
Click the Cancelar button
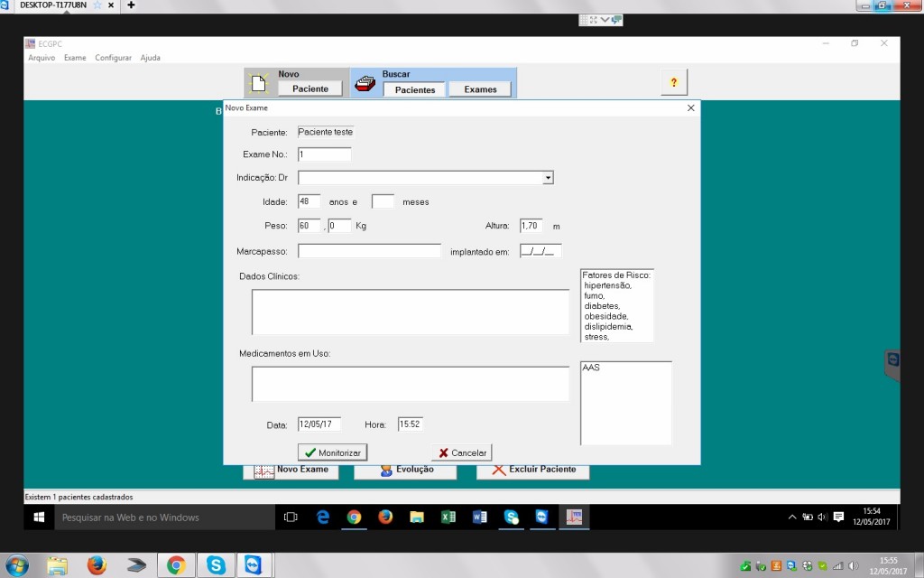[x=461, y=452]
